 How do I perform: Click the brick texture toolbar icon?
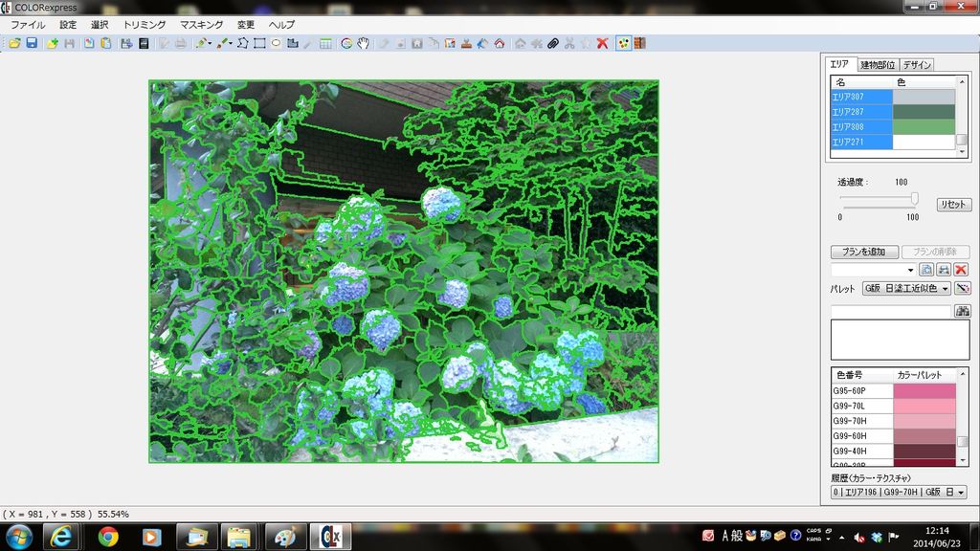[x=640, y=43]
